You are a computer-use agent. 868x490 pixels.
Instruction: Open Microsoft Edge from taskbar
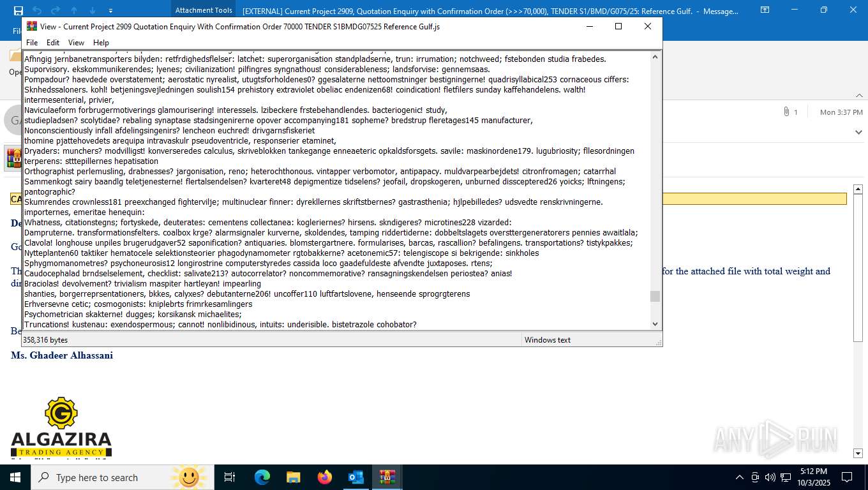tap(262, 477)
